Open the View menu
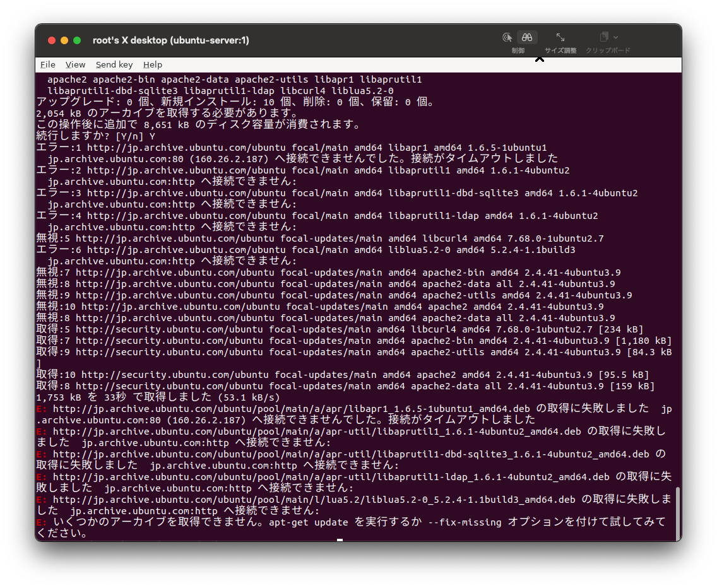Viewport: 717px width, 588px height. pyautogui.click(x=75, y=64)
